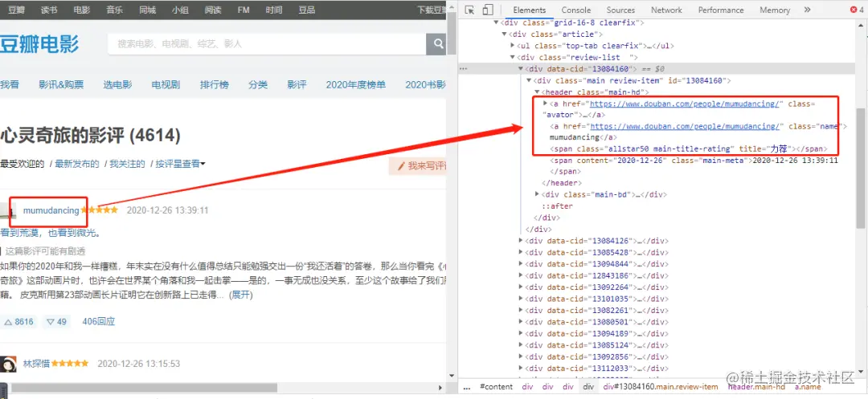The height and width of the screenshot is (399, 868).
Task: Click the #content breadcrumb item
Action: click(x=496, y=387)
